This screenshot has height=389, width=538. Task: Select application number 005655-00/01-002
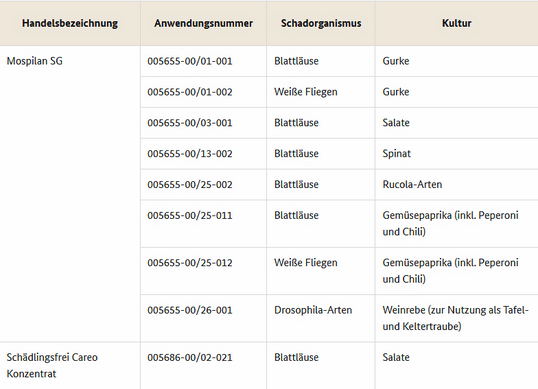(190, 92)
